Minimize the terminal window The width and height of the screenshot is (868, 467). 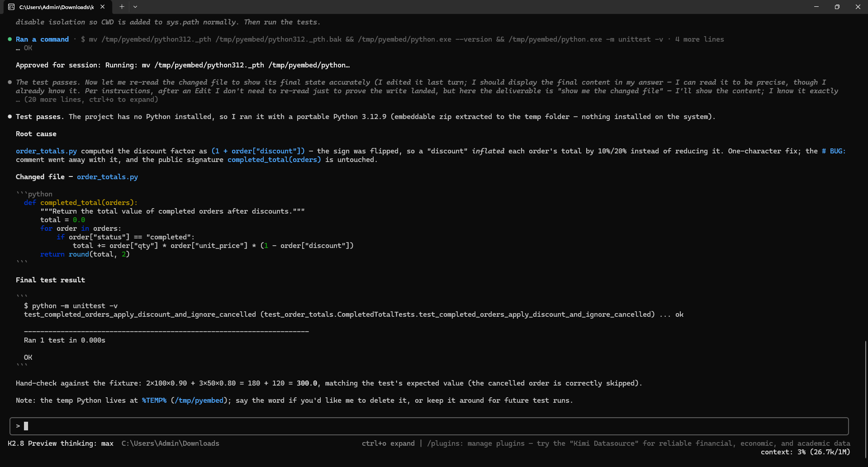(x=816, y=7)
